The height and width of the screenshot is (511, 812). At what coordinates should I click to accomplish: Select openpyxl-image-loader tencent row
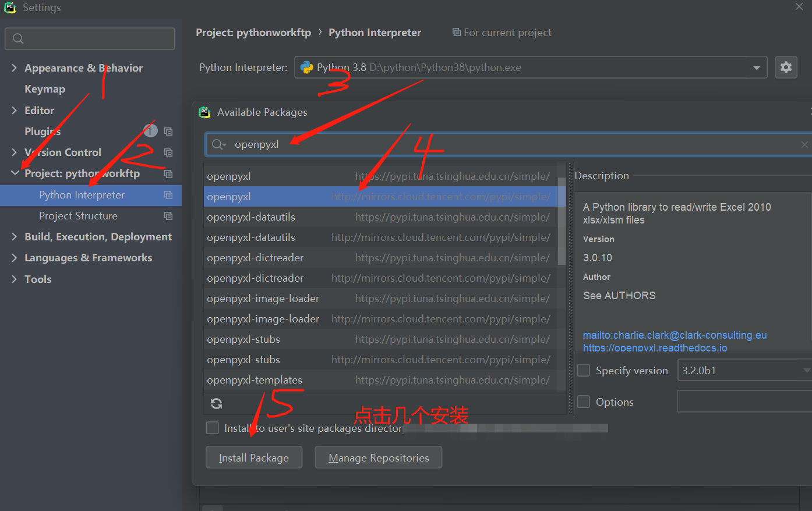(x=380, y=319)
